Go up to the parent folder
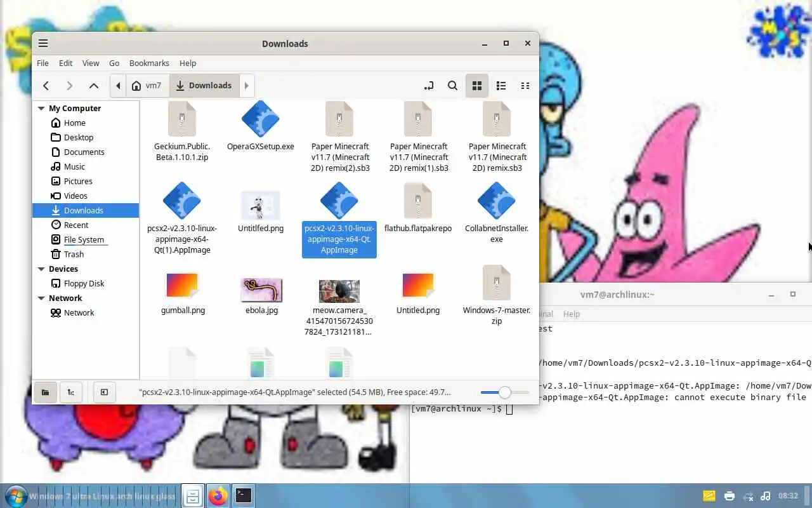Image resolution: width=812 pixels, height=508 pixels. [94, 86]
